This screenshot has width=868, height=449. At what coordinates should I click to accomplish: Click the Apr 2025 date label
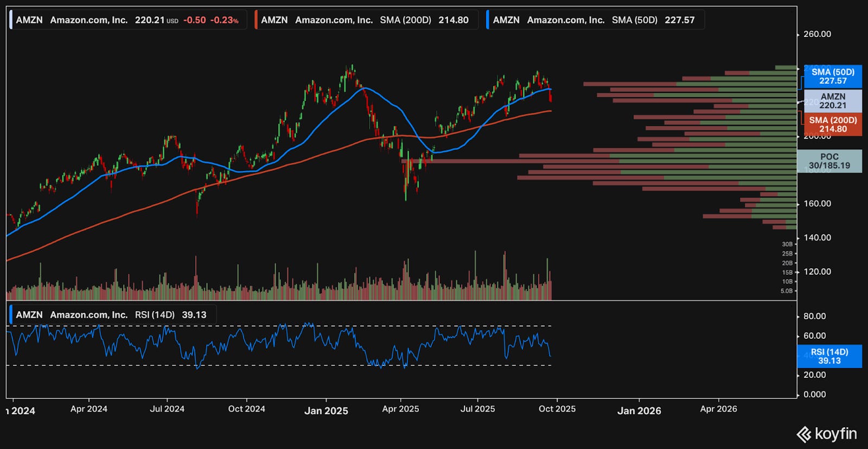(x=400, y=409)
